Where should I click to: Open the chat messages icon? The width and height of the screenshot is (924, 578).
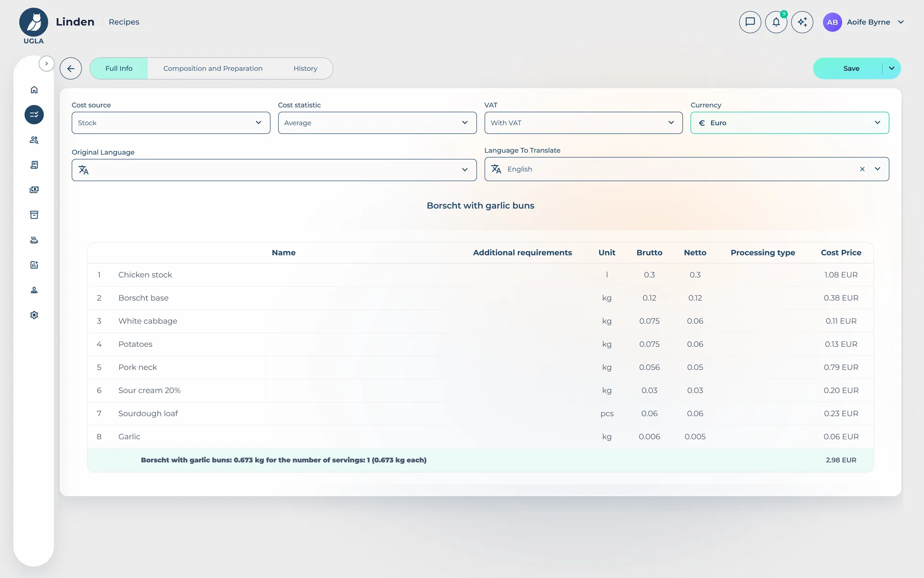[750, 22]
